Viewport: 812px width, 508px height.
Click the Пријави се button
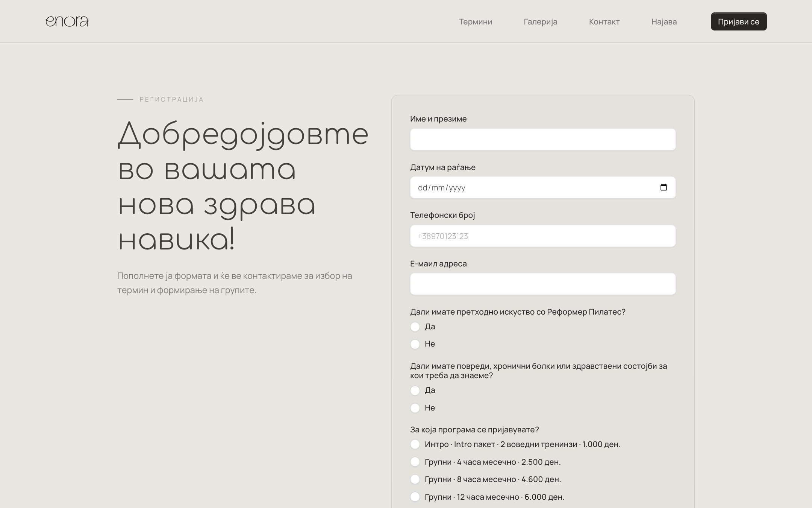pyautogui.click(x=739, y=21)
